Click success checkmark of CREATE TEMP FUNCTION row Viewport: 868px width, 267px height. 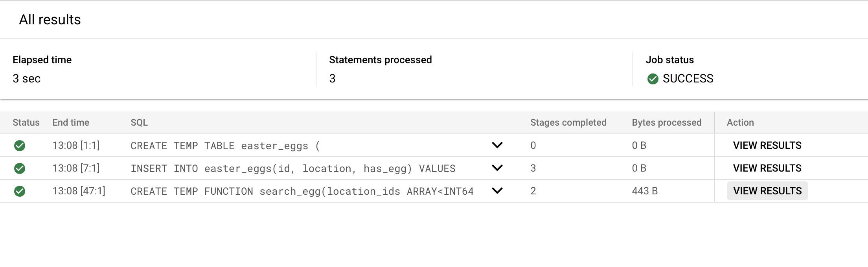(20, 191)
